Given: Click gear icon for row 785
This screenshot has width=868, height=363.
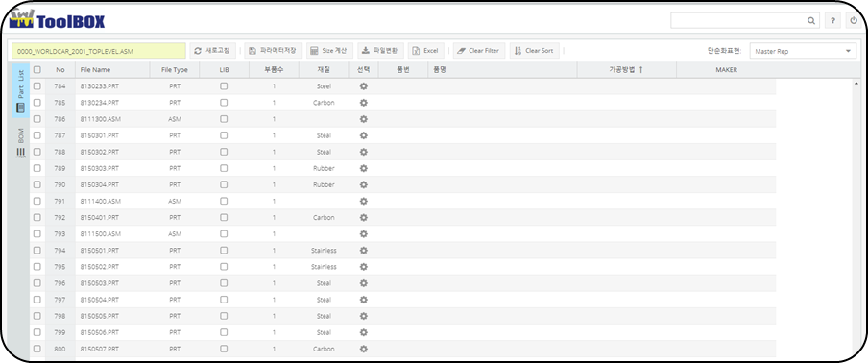Looking at the screenshot, I should click(x=364, y=103).
